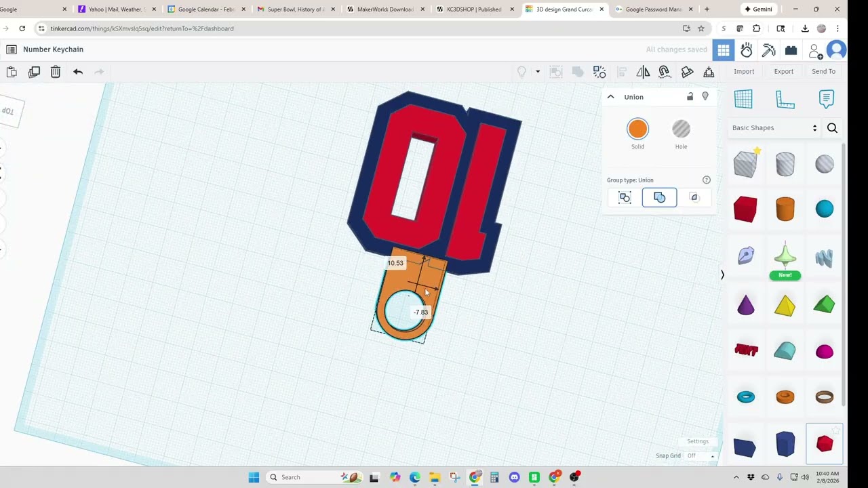The height and width of the screenshot is (488, 868).
Task: Pick the red Text shape
Action: click(x=745, y=350)
